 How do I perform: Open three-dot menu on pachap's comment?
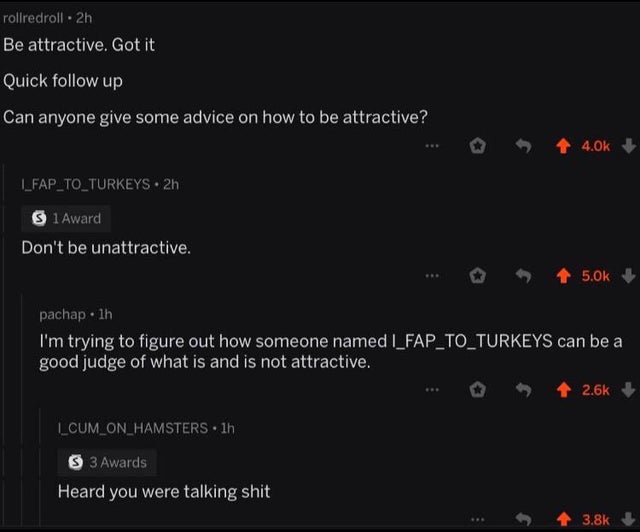click(431, 390)
